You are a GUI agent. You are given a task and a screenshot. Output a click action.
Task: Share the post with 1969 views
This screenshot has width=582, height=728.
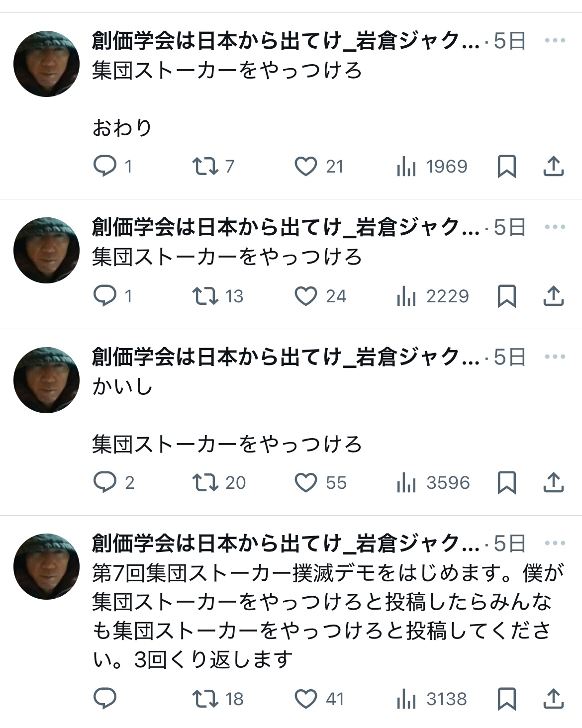tap(553, 166)
